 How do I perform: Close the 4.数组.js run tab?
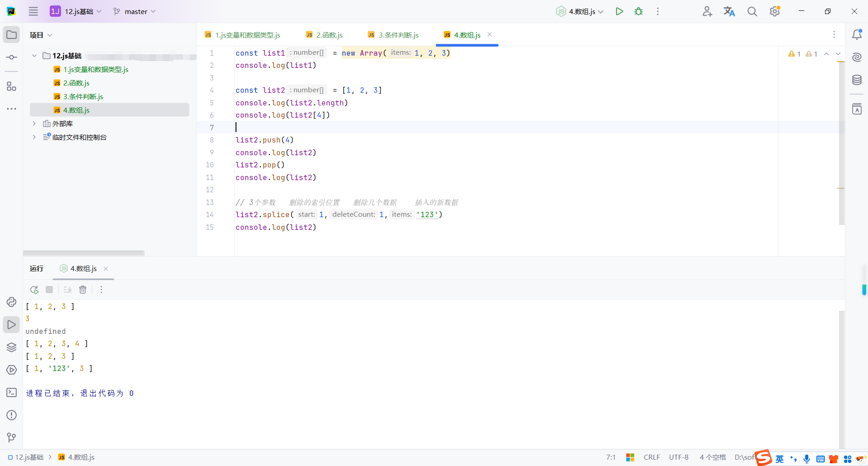coord(106,269)
